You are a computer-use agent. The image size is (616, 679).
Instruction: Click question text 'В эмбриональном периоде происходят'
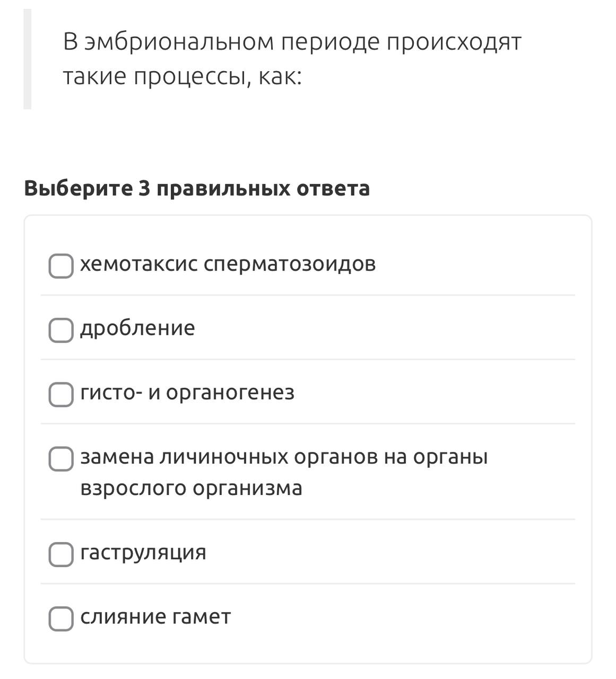[x=292, y=42]
